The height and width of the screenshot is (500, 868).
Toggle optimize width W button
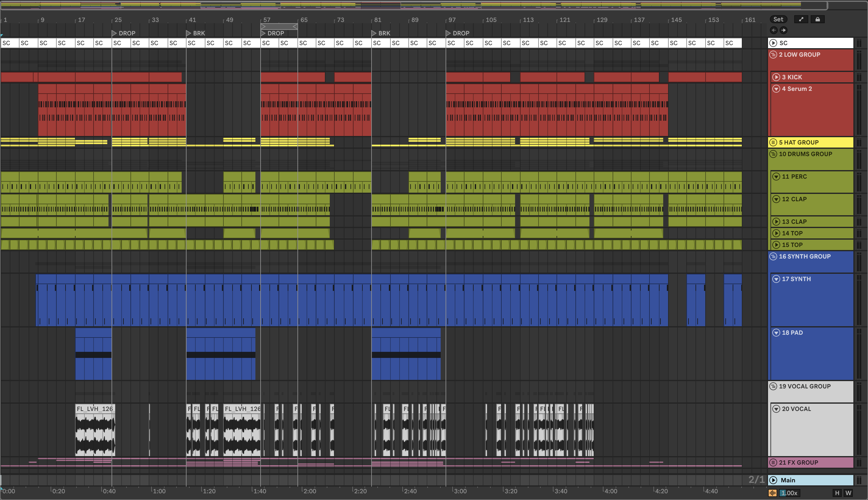[848, 493]
